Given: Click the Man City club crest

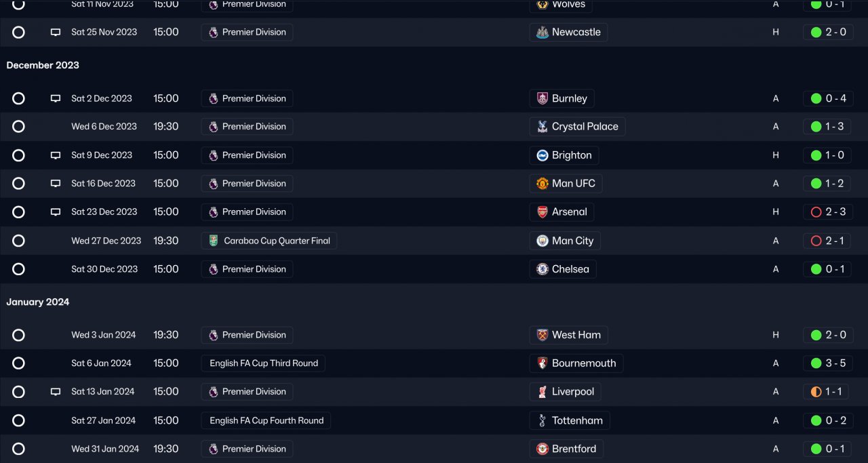Looking at the screenshot, I should click(x=542, y=241).
